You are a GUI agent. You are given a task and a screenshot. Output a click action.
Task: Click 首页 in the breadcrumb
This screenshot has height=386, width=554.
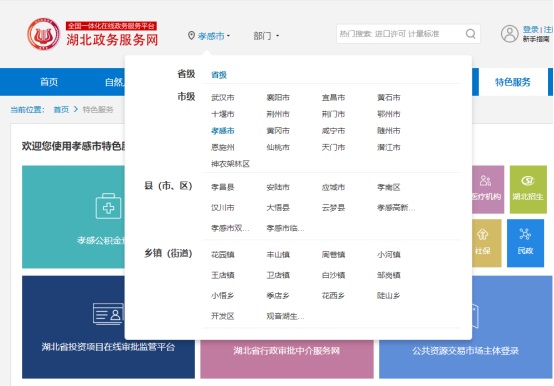click(x=61, y=109)
